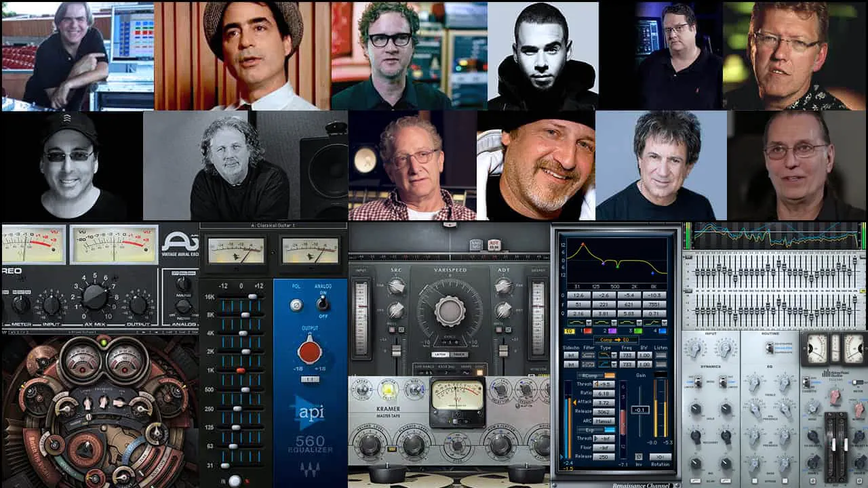The height and width of the screenshot is (488, 868).
Task: Click the POL button on API 560
Action: tap(296, 305)
